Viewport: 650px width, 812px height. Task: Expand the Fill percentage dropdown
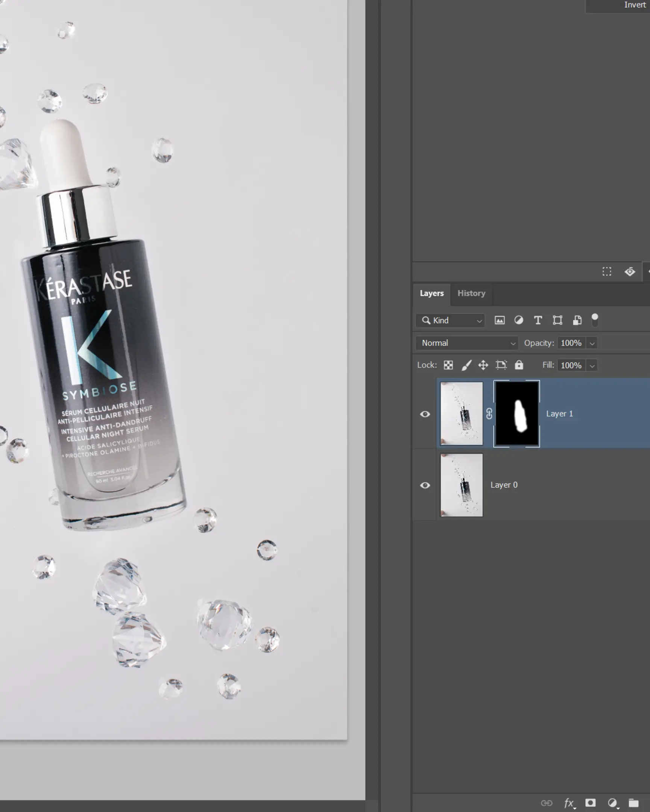[592, 365]
